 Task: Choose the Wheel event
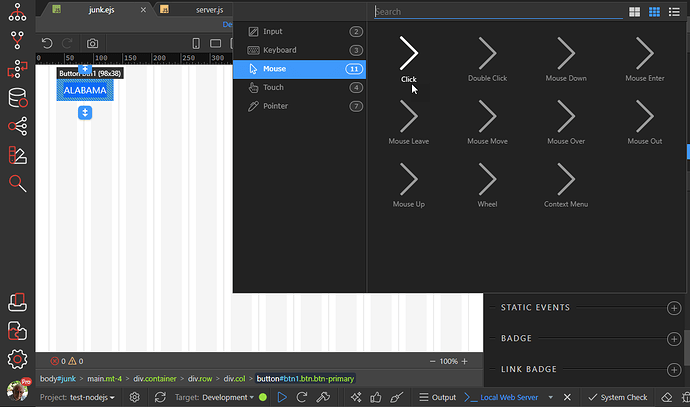(x=487, y=186)
